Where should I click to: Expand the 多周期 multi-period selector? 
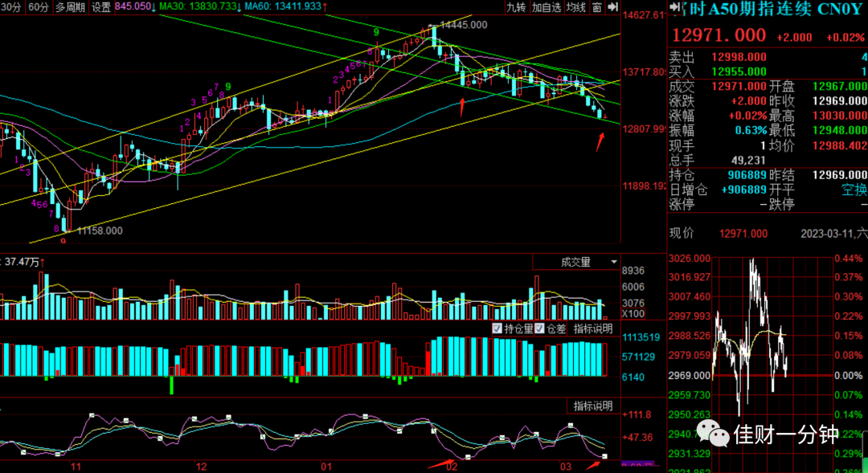point(70,7)
